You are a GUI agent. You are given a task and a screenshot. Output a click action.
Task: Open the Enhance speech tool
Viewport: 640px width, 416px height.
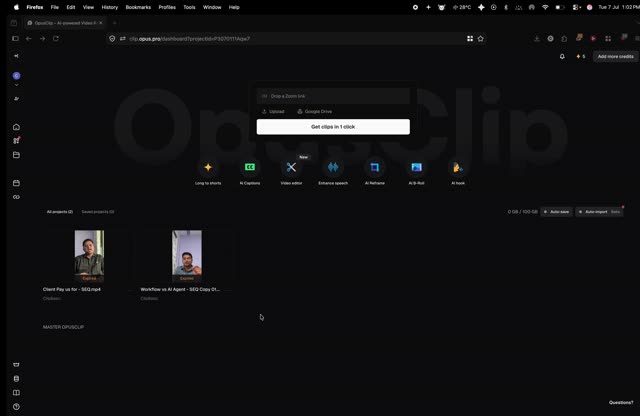pos(333,167)
